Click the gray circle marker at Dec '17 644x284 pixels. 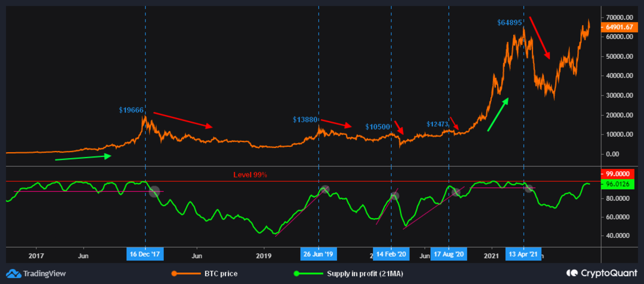(x=154, y=191)
